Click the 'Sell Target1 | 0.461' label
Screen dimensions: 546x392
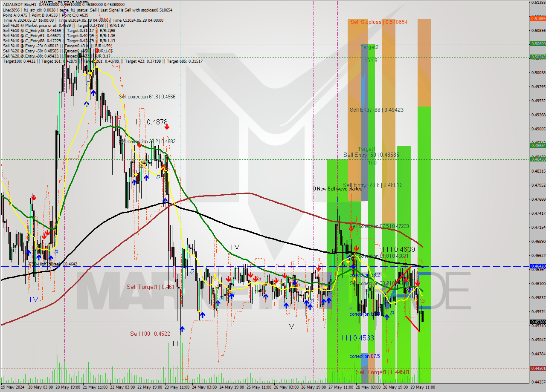(x=150, y=287)
